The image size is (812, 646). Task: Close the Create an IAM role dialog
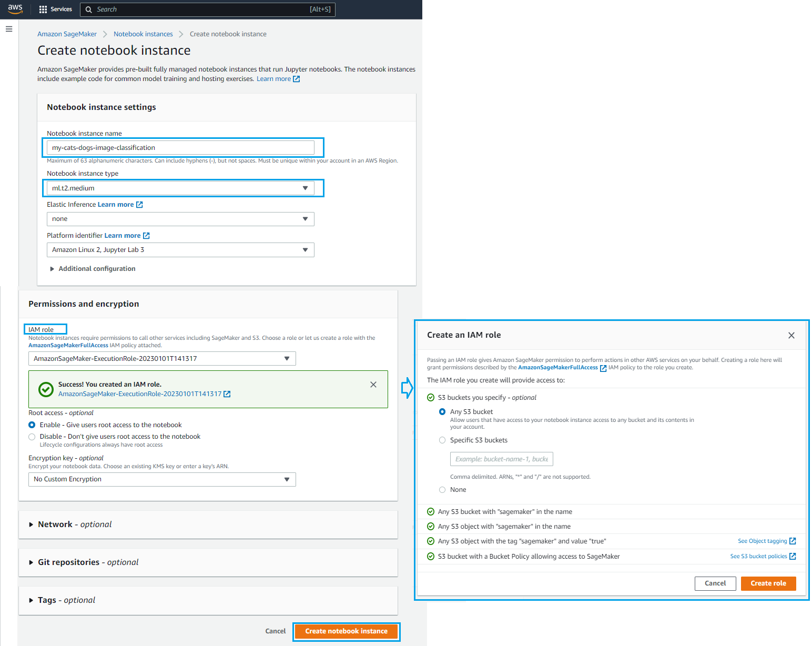[x=791, y=335]
